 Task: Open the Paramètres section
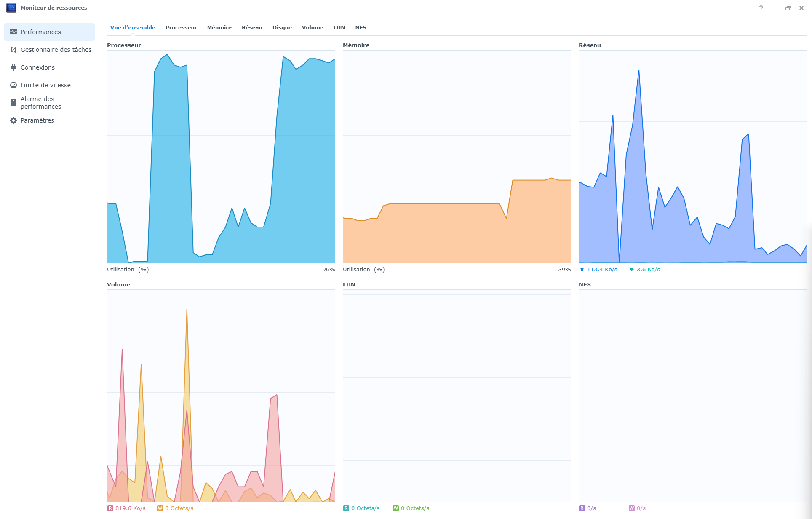coord(37,120)
